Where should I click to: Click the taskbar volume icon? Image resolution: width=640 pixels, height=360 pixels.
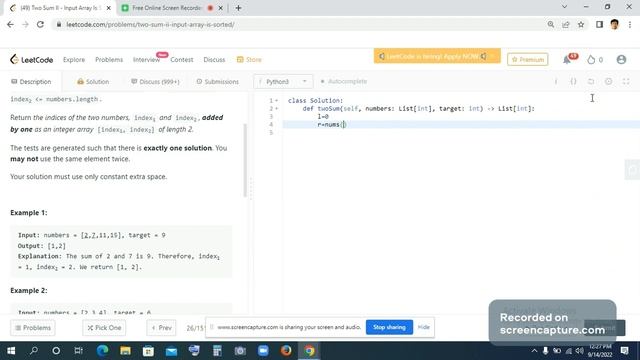[579, 351]
